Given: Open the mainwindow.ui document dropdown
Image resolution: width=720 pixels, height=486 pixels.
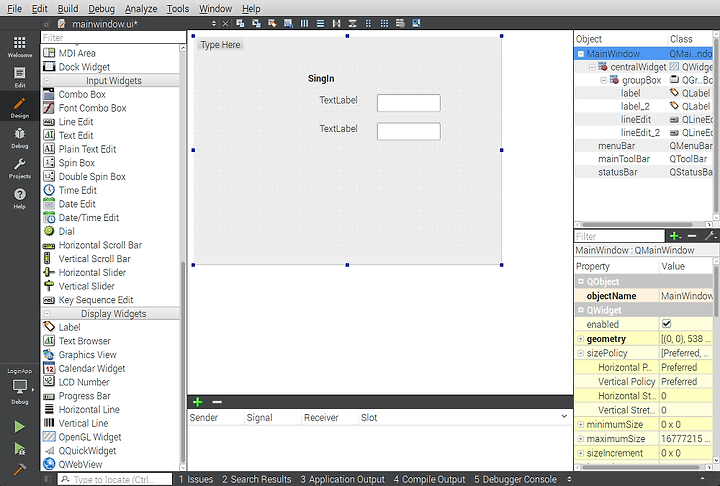Looking at the screenshot, I should tap(214, 24).
